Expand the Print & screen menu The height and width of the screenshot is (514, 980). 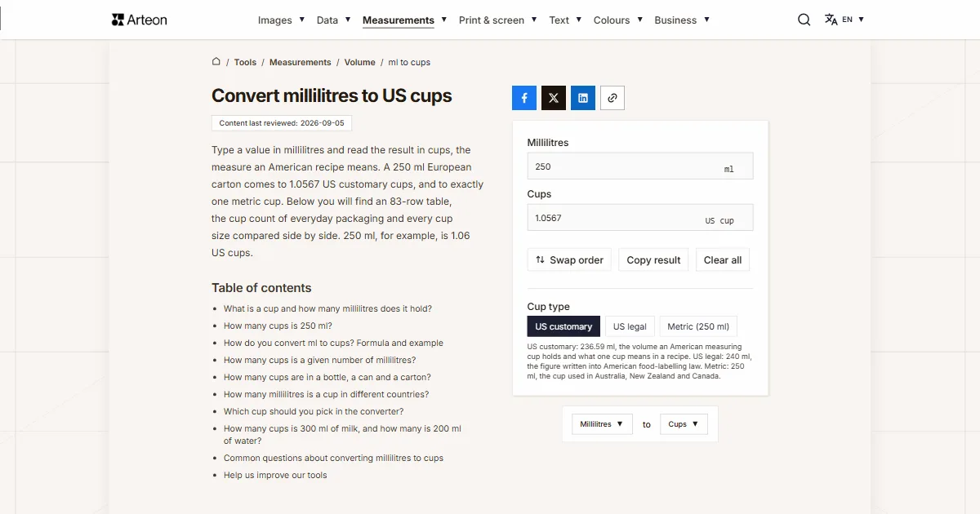(497, 20)
